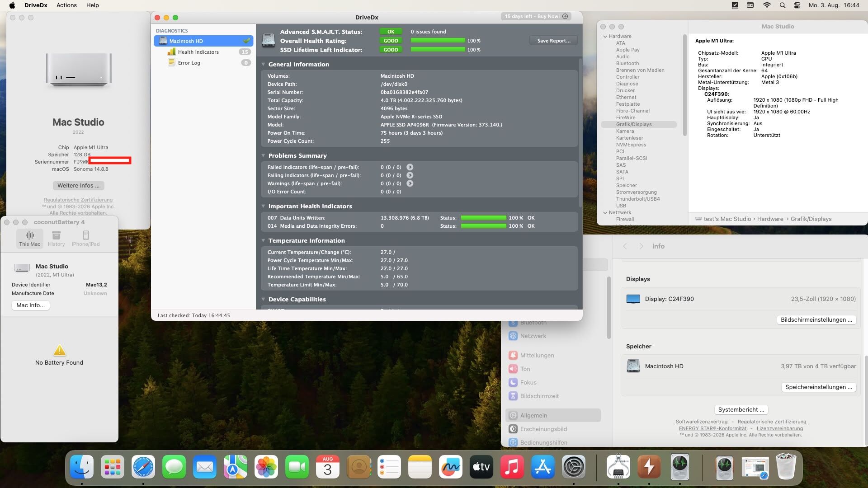The height and width of the screenshot is (488, 868).
Task: Switch to iPhone/iPad tab in coconutBattery
Action: pyautogui.click(x=86, y=238)
